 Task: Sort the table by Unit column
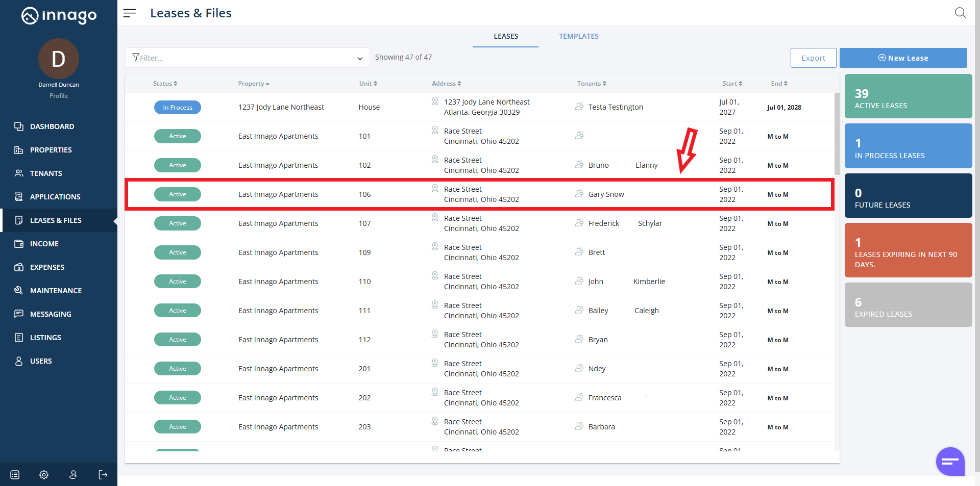tap(367, 84)
